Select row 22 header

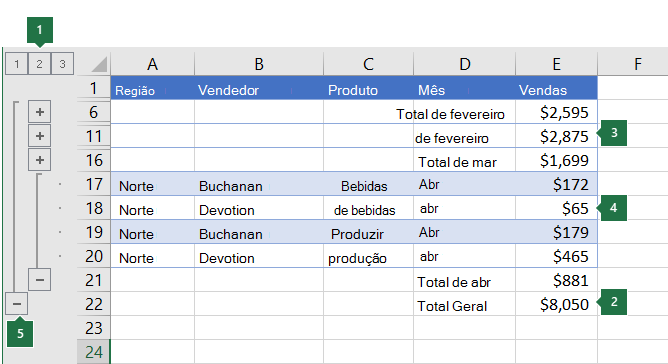pyautogui.click(x=94, y=304)
